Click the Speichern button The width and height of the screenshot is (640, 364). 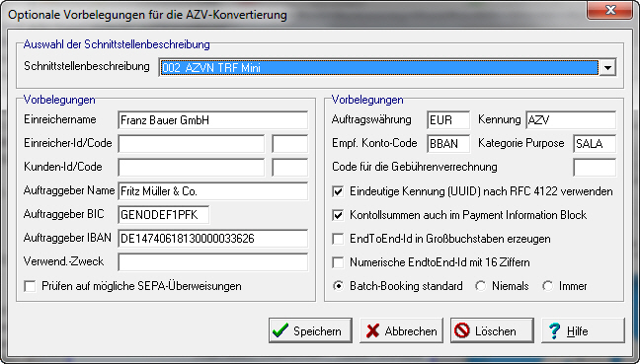pos(310,330)
